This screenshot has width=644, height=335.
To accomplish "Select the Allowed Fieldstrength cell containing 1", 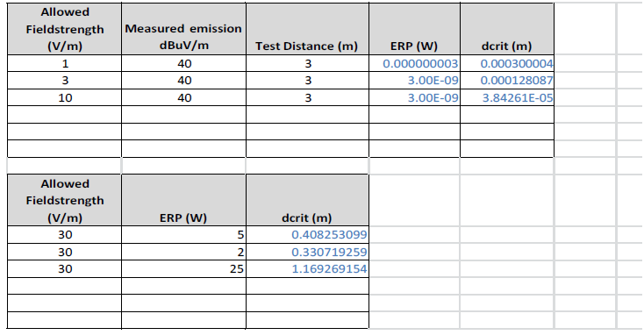I will click(x=64, y=64).
